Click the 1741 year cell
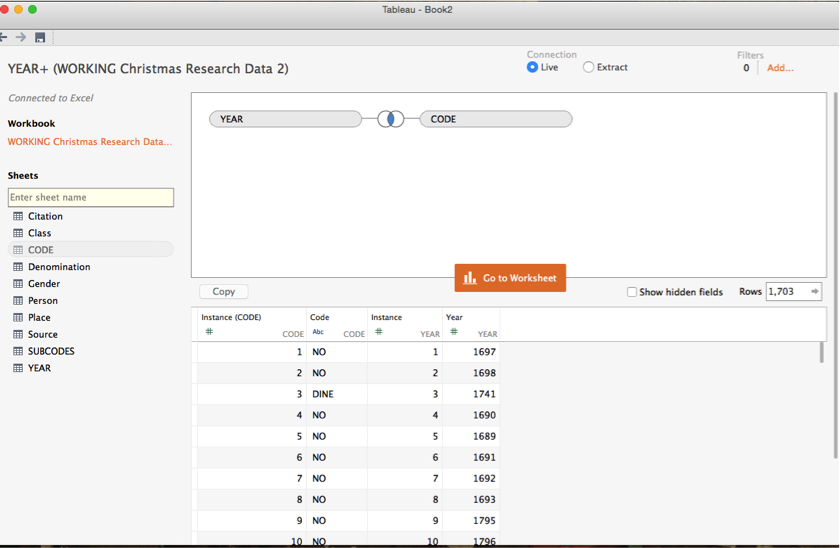 pos(471,394)
